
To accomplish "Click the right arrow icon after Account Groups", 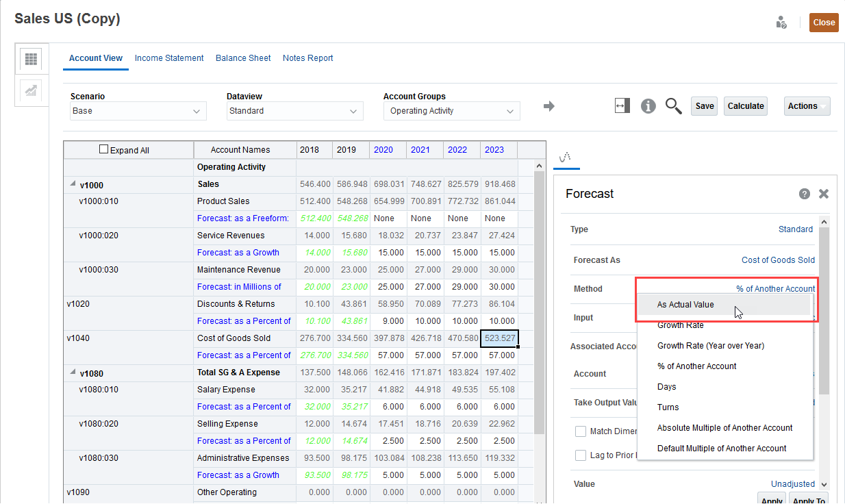I will coord(550,105).
